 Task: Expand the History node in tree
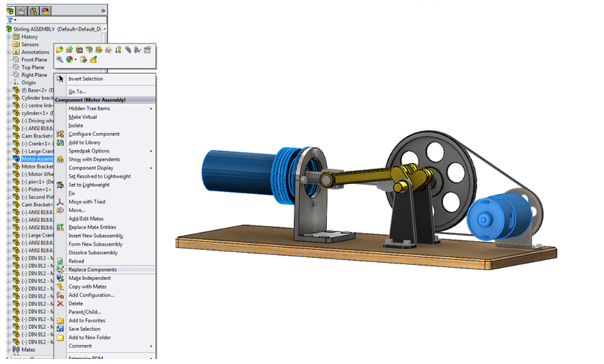9,37
